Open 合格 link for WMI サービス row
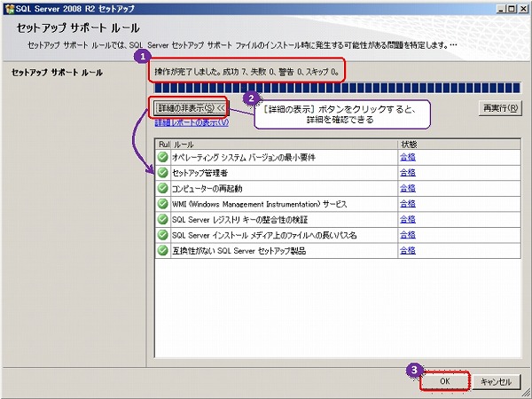This screenshot has height=399, width=532. [x=408, y=204]
